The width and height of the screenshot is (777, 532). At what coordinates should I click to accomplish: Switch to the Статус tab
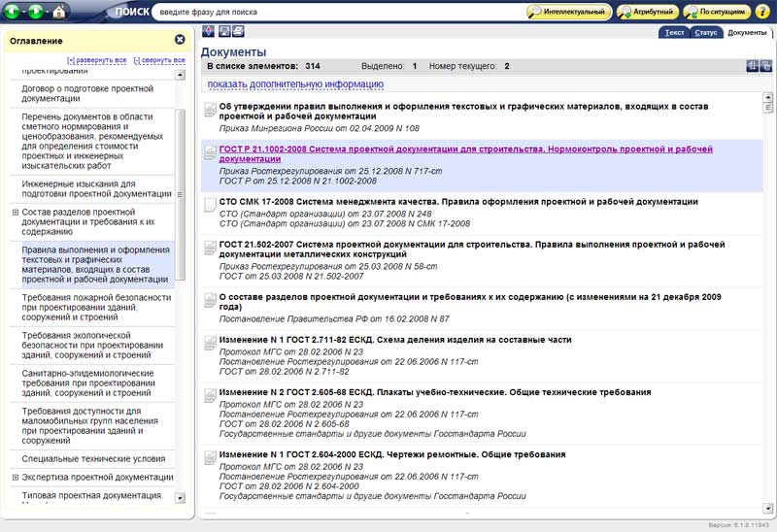pos(706,33)
